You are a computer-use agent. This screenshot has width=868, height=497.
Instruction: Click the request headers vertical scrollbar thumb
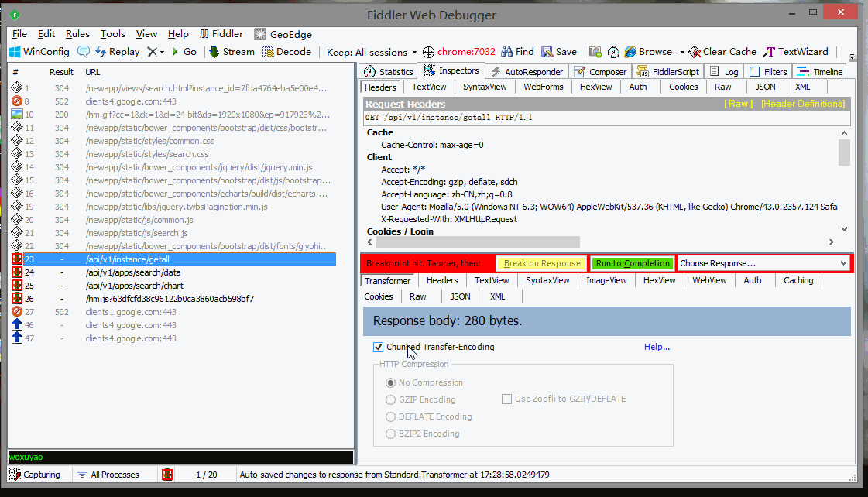[844, 153]
